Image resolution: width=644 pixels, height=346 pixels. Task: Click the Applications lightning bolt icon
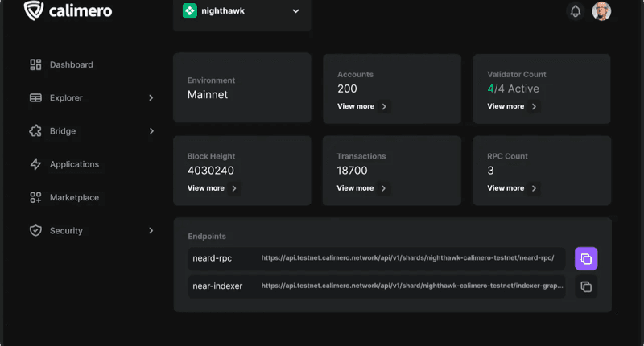35,164
